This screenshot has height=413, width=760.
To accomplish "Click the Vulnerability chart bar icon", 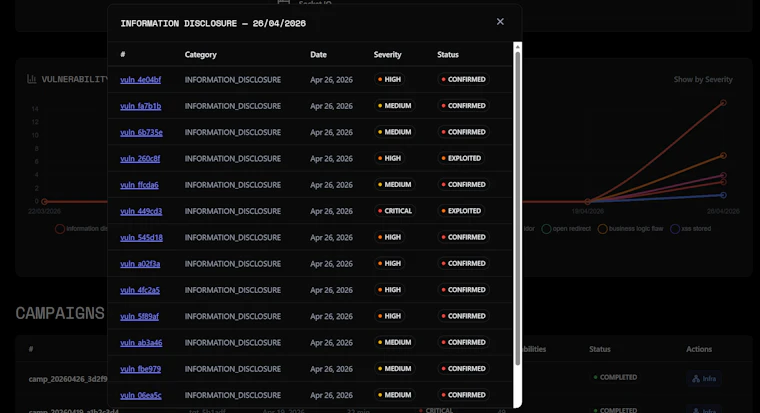I will click(32, 79).
